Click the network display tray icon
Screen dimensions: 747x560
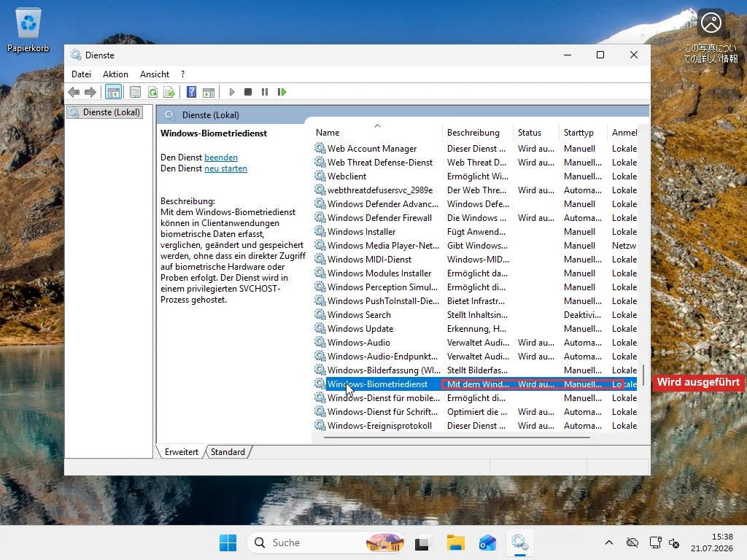655,542
